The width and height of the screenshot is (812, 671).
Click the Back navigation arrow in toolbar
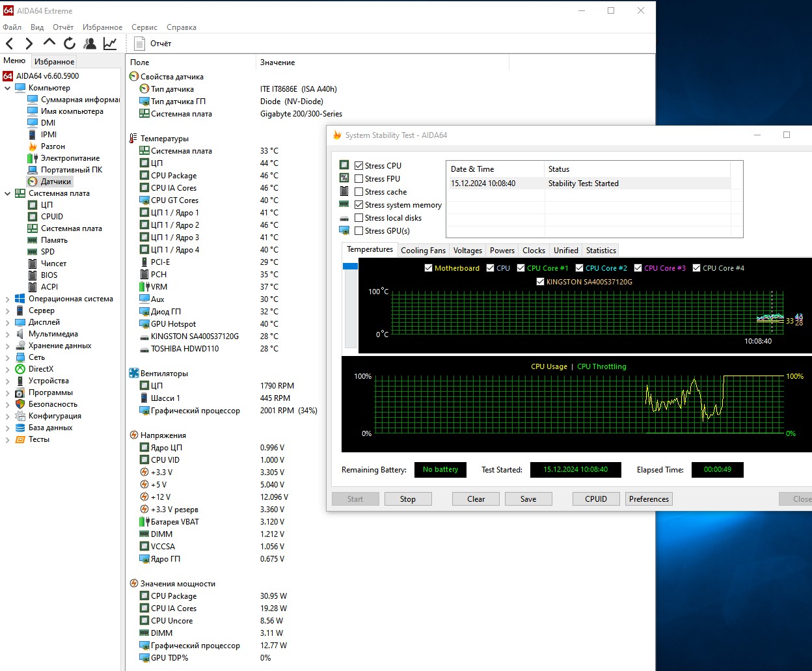coord(10,44)
